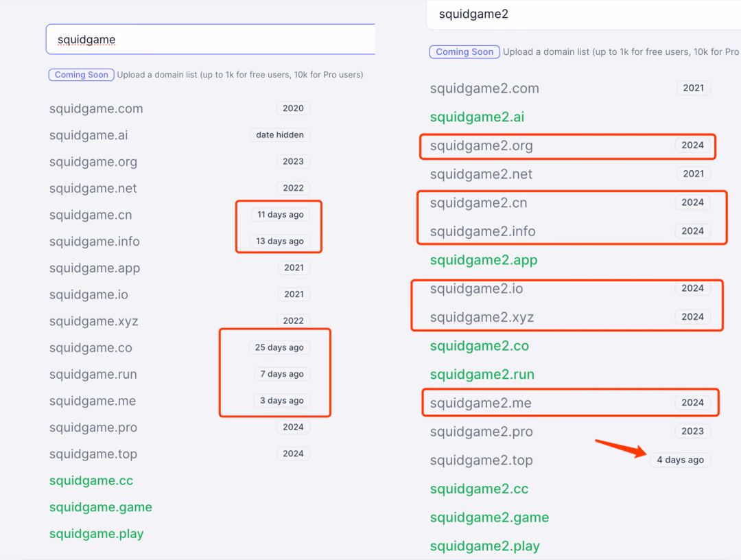Select the squidgame.net domain result

coord(93,188)
